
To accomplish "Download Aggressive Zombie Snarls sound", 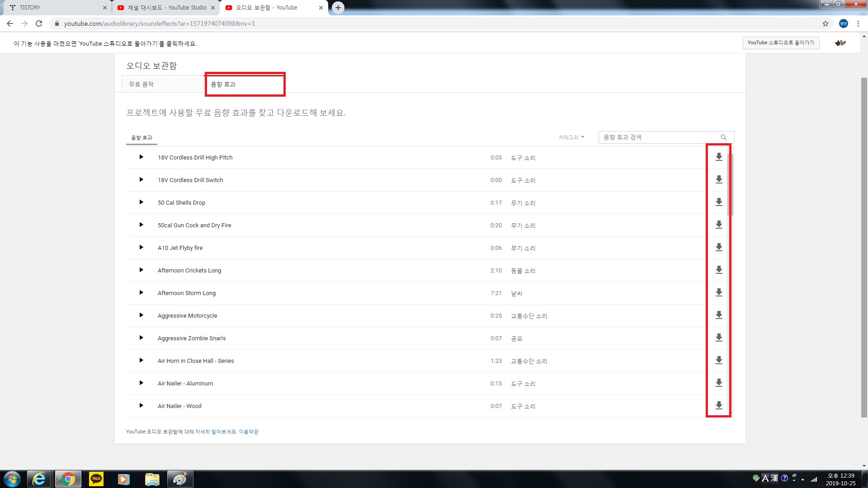I will point(719,338).
